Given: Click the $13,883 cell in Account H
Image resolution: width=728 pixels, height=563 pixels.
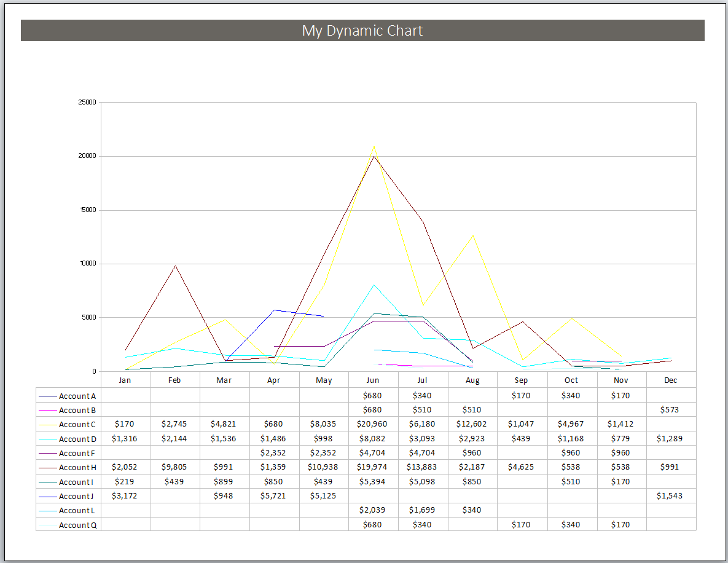Looking at the screenshot, I should tap(421, 467).
